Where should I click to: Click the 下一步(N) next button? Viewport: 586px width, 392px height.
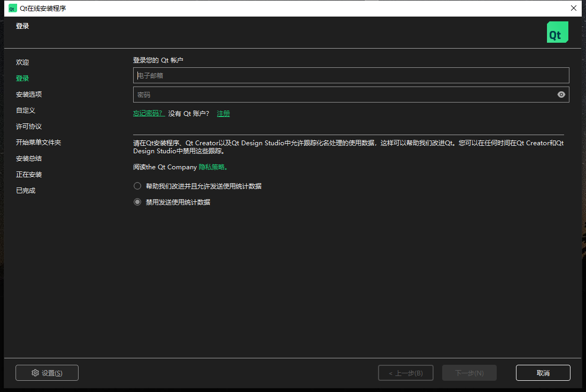pyautogui.click(x=469, y=373)
